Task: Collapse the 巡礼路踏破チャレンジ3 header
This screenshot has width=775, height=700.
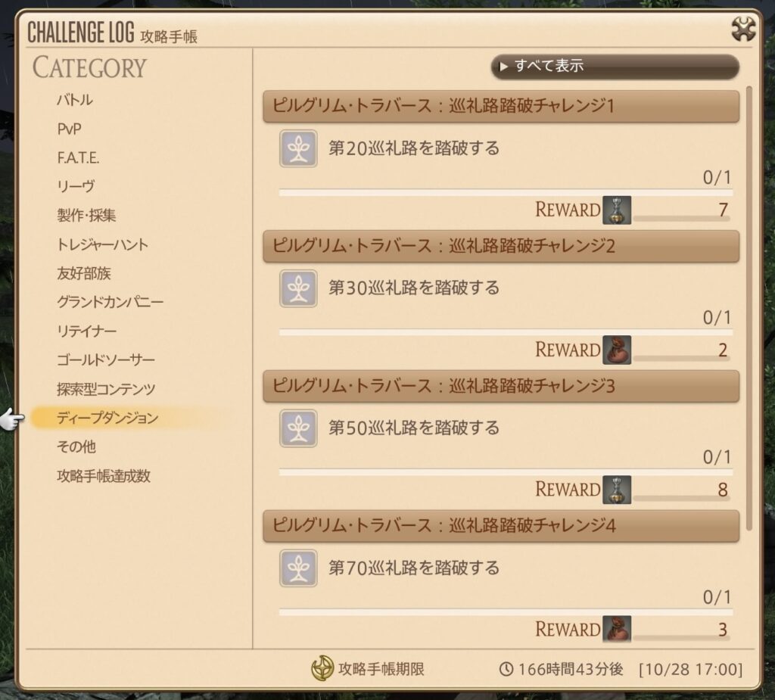Action: (501, 386)
